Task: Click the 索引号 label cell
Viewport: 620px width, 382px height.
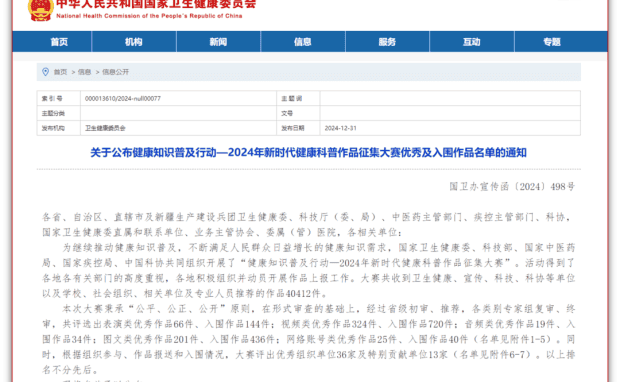Action: click(x=59, y=98)
